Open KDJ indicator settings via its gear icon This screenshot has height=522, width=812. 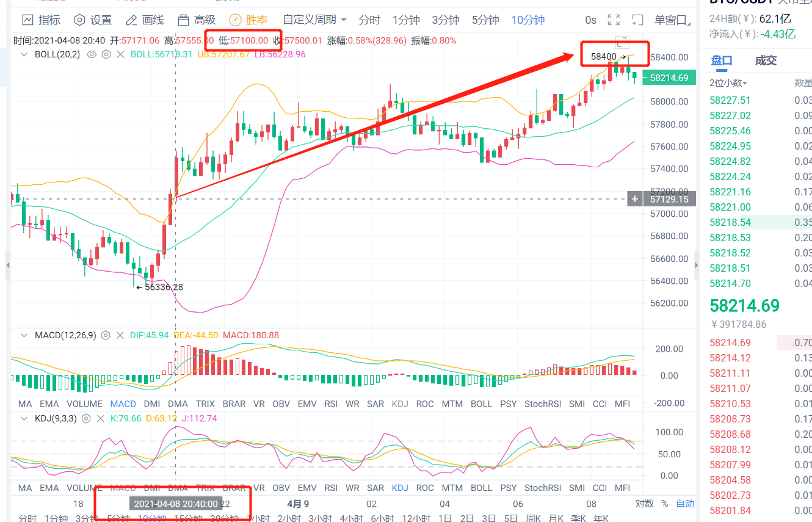tap(87, 418)
